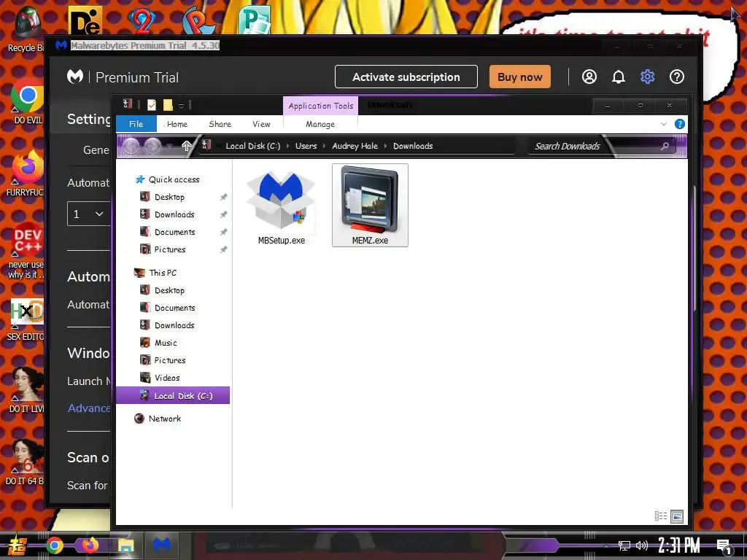Open HxD editor desktop shortcut
747x560 pixels.
click(x=27, y=319)
